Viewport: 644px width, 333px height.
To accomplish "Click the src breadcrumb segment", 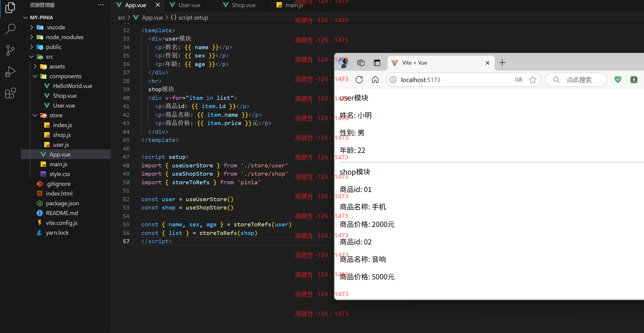I will tap(122, 17).
